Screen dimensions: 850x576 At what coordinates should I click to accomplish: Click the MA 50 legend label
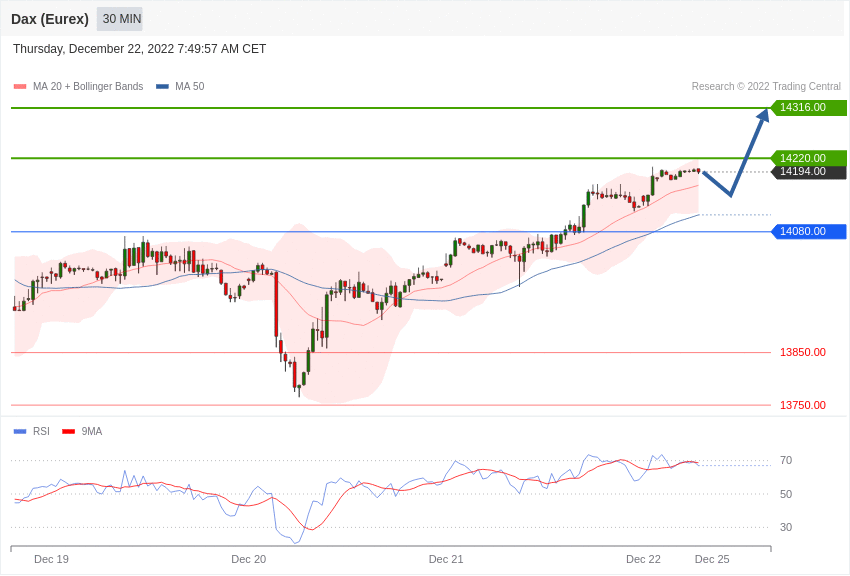pyautogui.click(x=190, y=86)
